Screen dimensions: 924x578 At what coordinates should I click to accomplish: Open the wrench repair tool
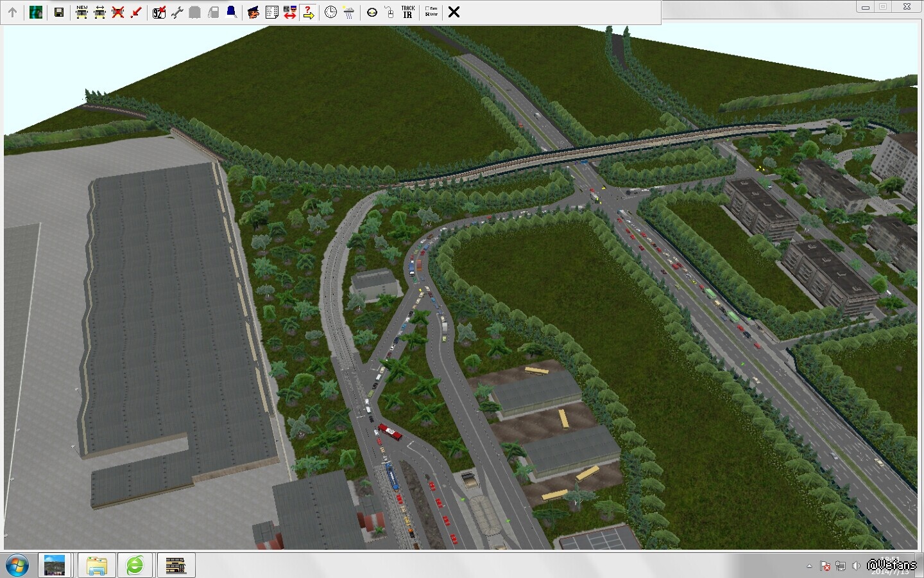(x=177, y=12)
